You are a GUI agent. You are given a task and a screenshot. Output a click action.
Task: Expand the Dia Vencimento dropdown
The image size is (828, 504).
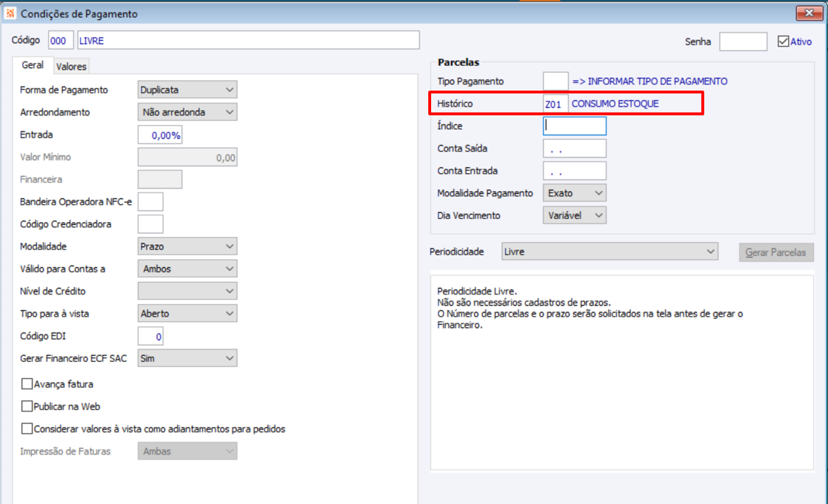point(575,215)
